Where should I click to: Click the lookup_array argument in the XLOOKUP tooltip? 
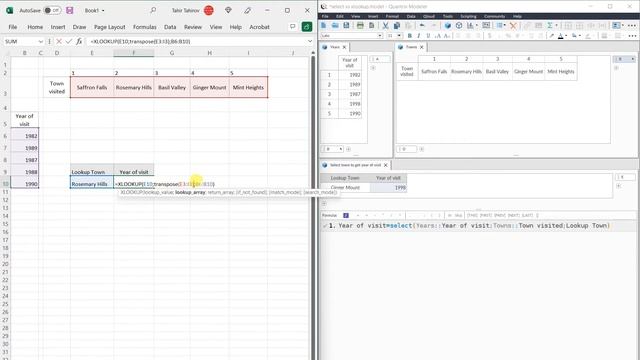(190, 192)
